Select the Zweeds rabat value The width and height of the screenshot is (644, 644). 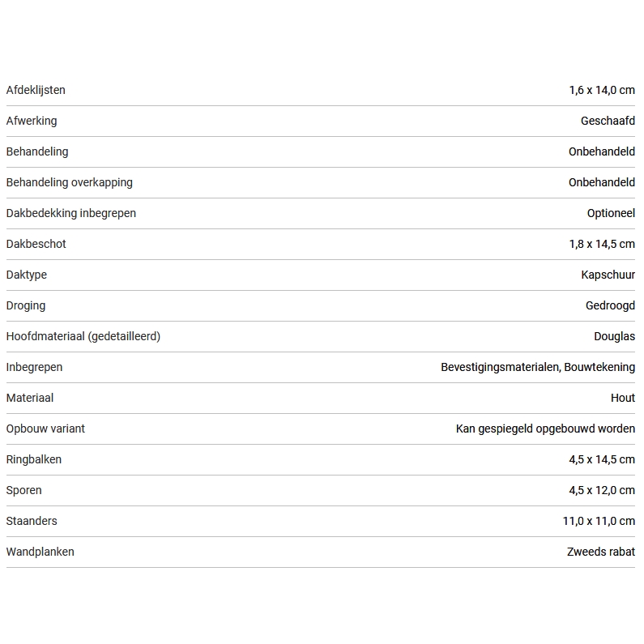601,552
